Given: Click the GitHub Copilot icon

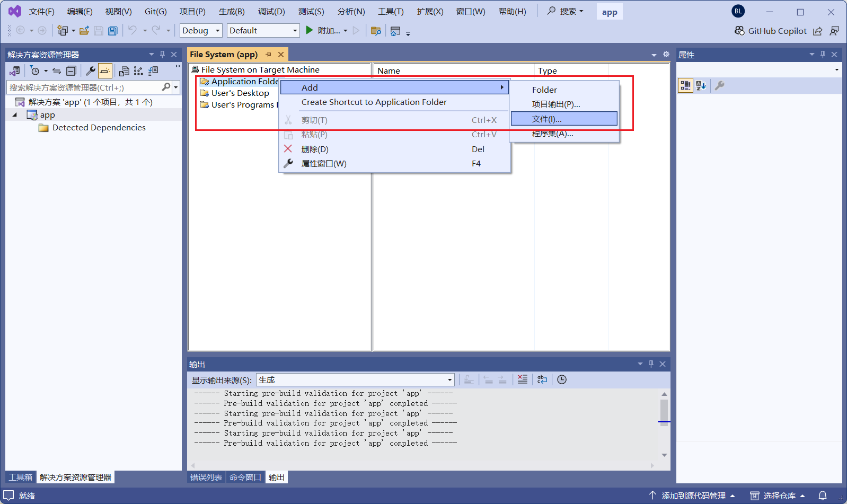Looking at the screenshot, I should click(739, 31).
